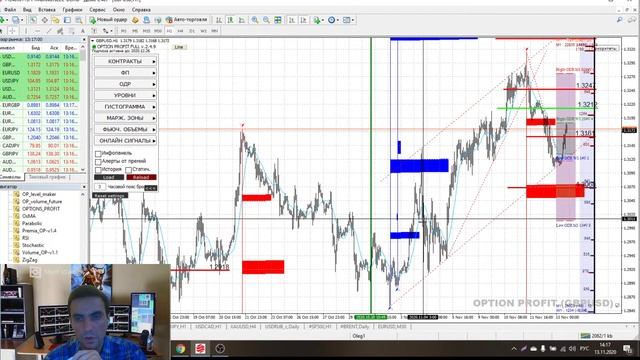Select the bar chart type icon

click(219, 20)
